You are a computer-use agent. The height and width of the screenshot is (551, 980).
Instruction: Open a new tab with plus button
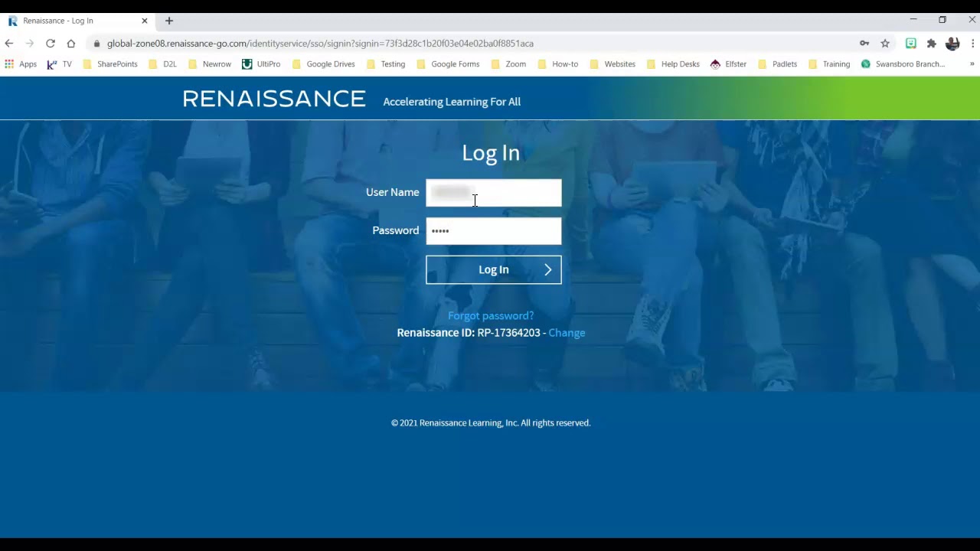(x=169, y=21)
